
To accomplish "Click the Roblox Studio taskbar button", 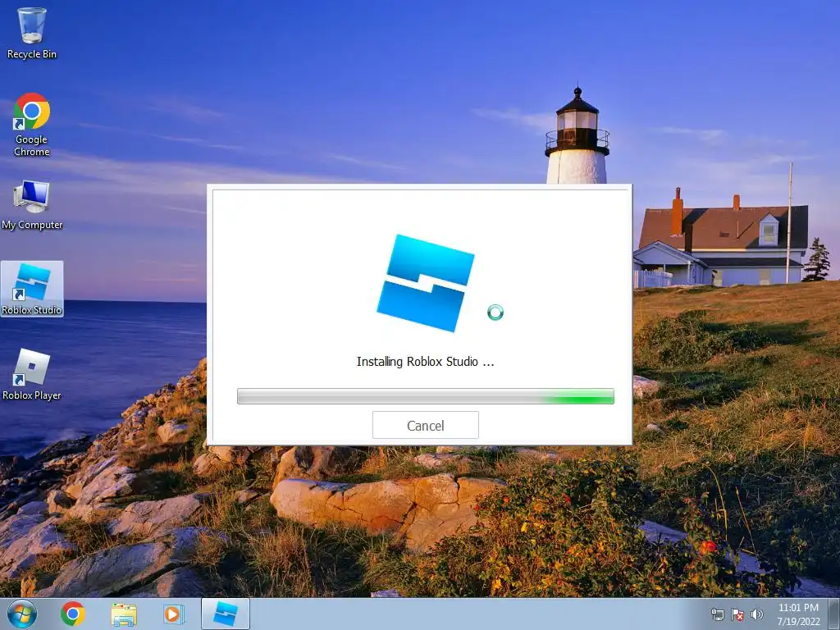I will click(x=226, y=614).
